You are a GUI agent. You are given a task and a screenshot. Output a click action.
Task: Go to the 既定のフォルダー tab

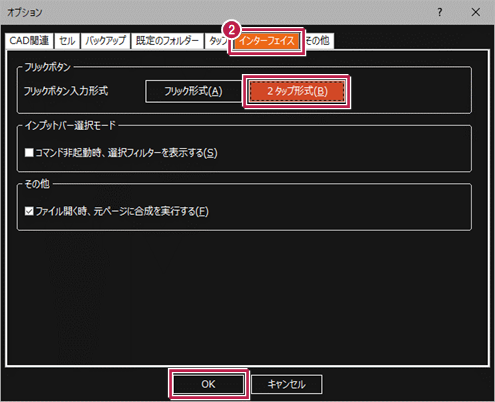(x=167, y=41)
